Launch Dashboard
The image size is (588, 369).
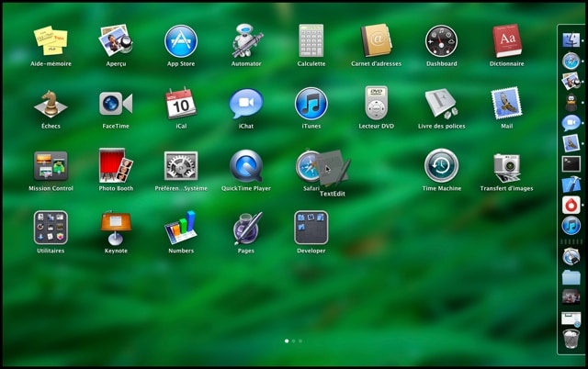coord(441,41)
